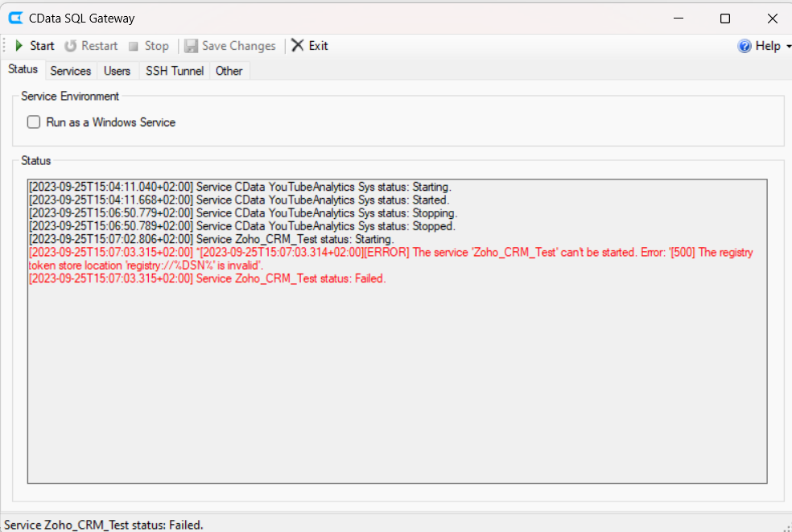
Task: Click log line 'YouTubeAnalytics Sys status: Starting.'
Action: click(240, 187)
